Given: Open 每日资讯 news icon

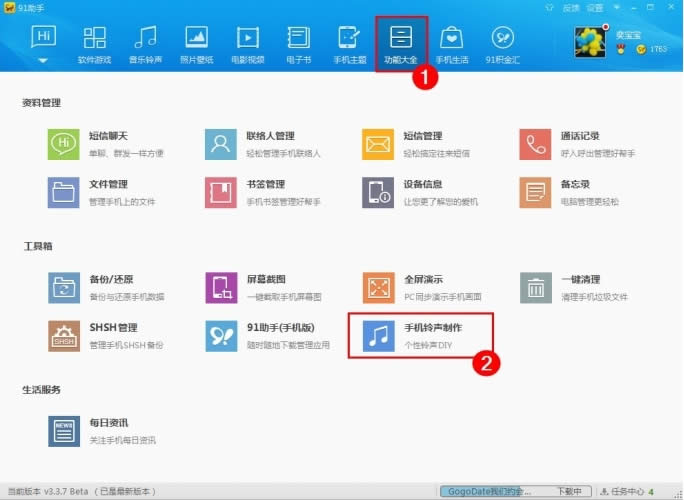Looking at the screenshot, I should click(64, 431).
